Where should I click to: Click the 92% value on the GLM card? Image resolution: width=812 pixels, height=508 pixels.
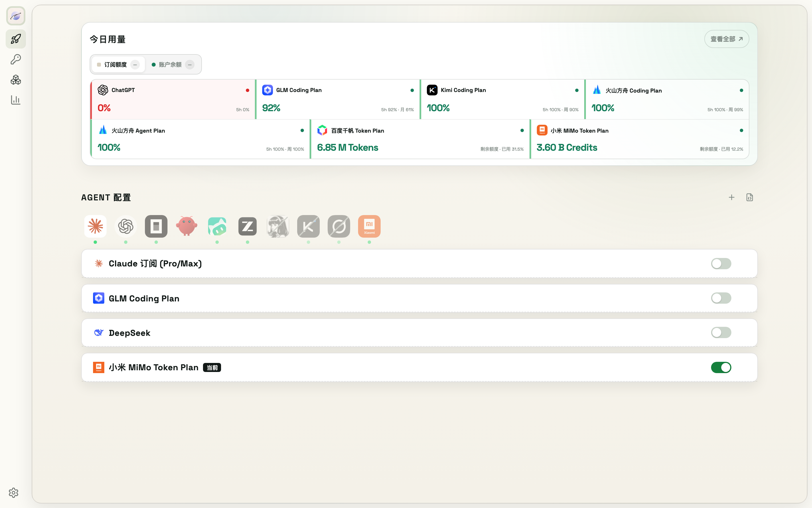[271, 108]
